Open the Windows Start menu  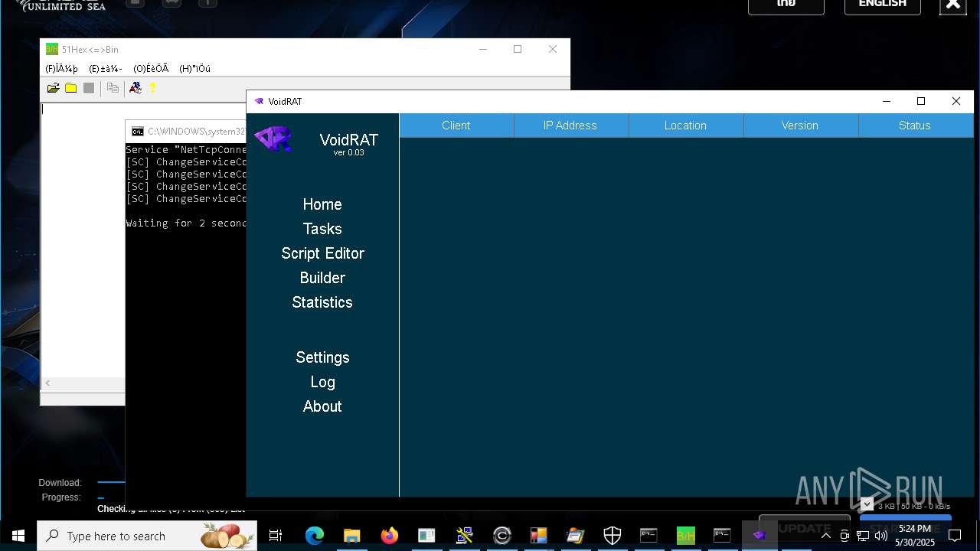[18, 536]
